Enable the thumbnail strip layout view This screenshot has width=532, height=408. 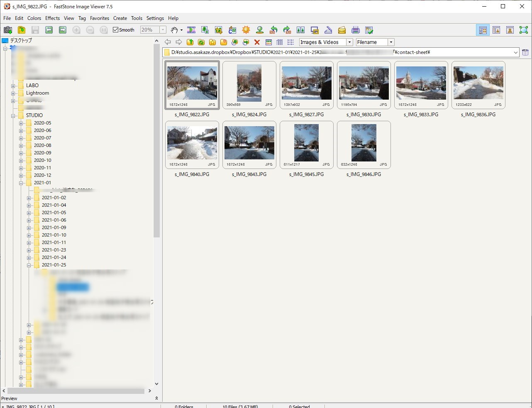point(496,30)
